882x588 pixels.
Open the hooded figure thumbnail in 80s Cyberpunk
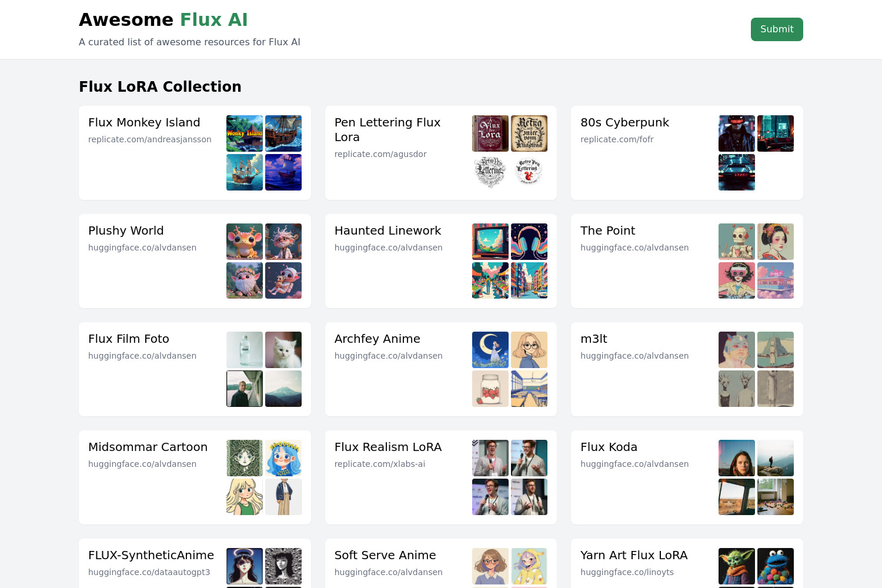tap(737, 133)
